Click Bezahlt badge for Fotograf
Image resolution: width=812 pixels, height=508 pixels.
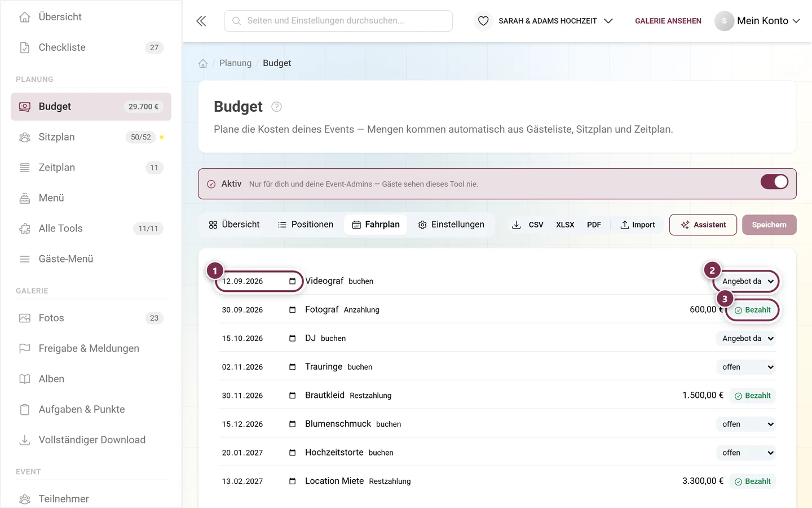753,310
